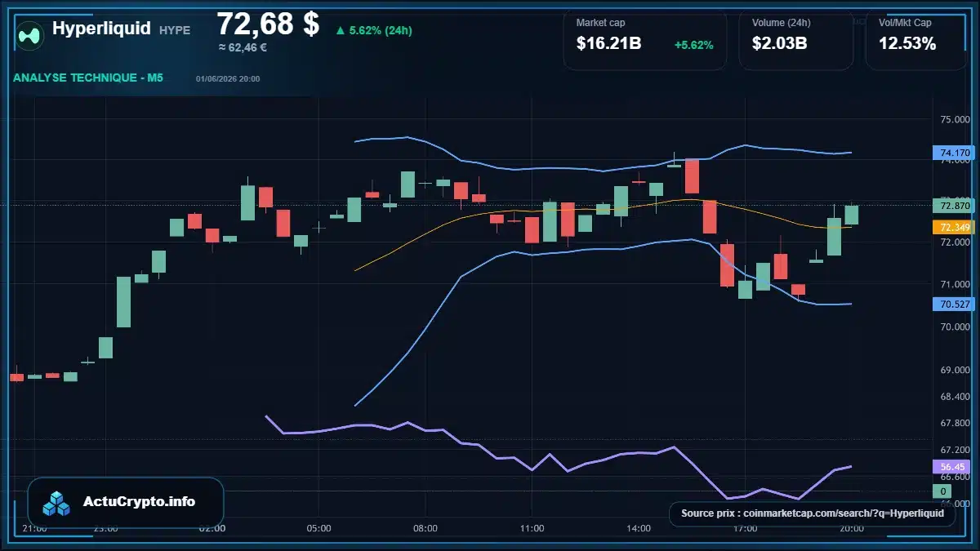Click the Volume (24h) $2.03B card
The image size is (980, 551).
tap(795, 39)
